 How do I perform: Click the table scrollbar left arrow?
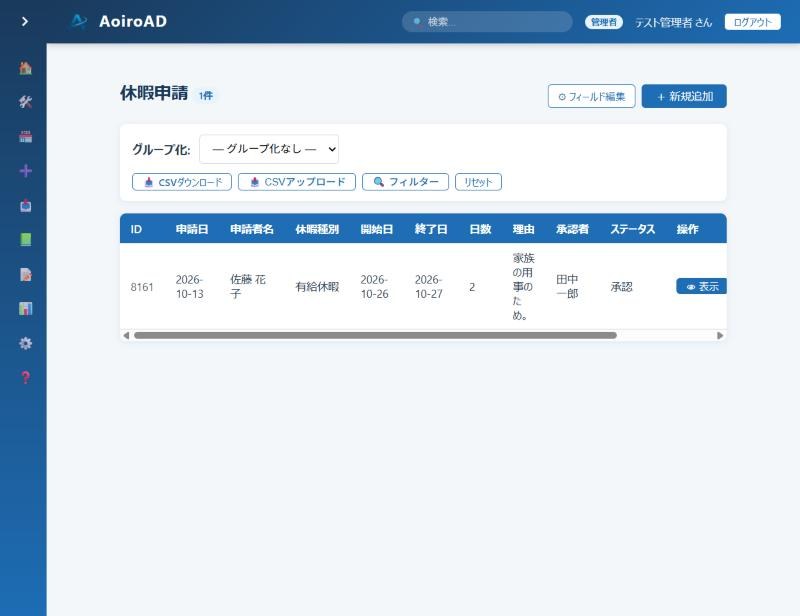[x=126, y=335]
